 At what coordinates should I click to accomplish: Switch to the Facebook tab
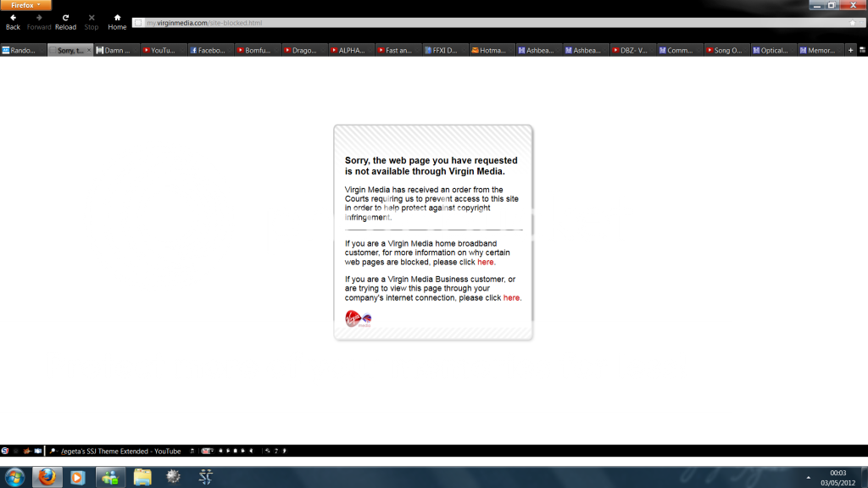209,50
